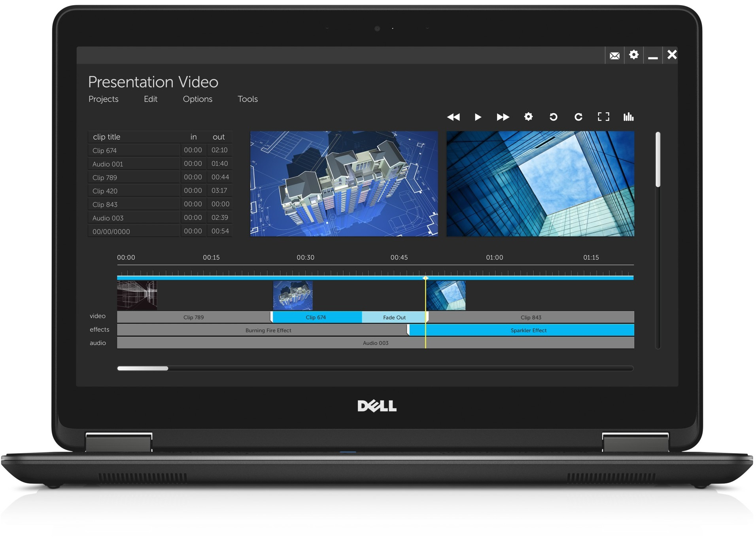
Task: Click the yellow playhead marker
Action: click(425, 278)
